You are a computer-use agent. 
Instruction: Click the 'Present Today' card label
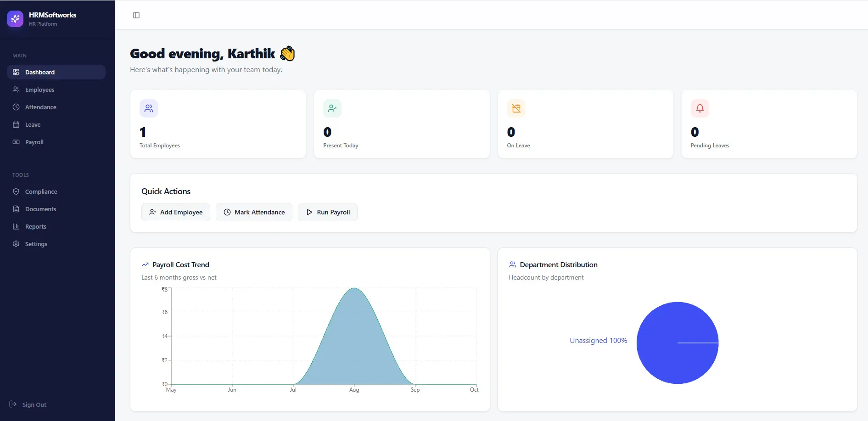click(x=341, y=146)
